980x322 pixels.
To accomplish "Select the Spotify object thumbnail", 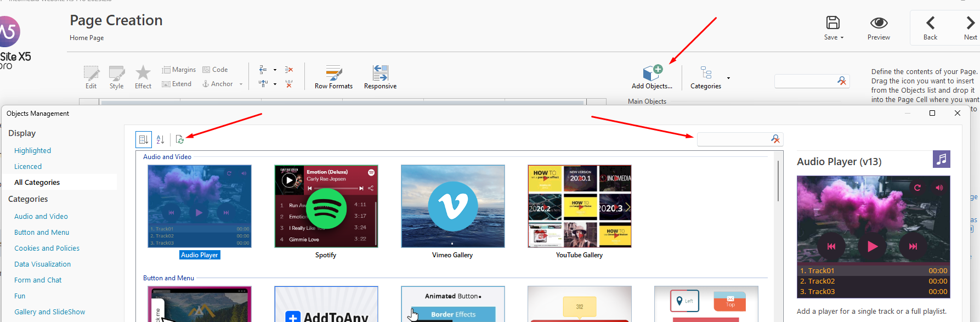I will [x=326, y=206].
